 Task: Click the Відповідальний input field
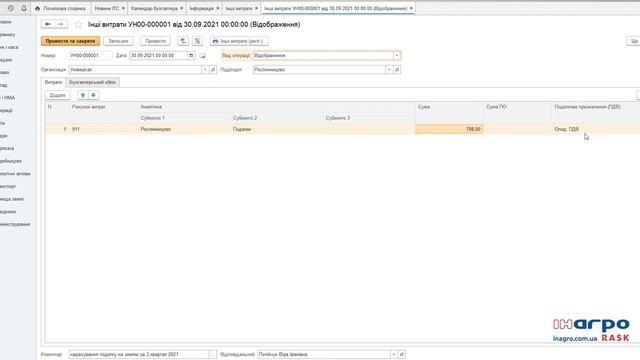(324, 354)
